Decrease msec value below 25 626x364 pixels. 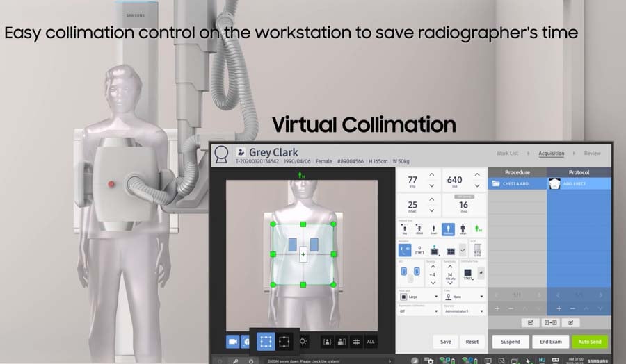point(431,210)
